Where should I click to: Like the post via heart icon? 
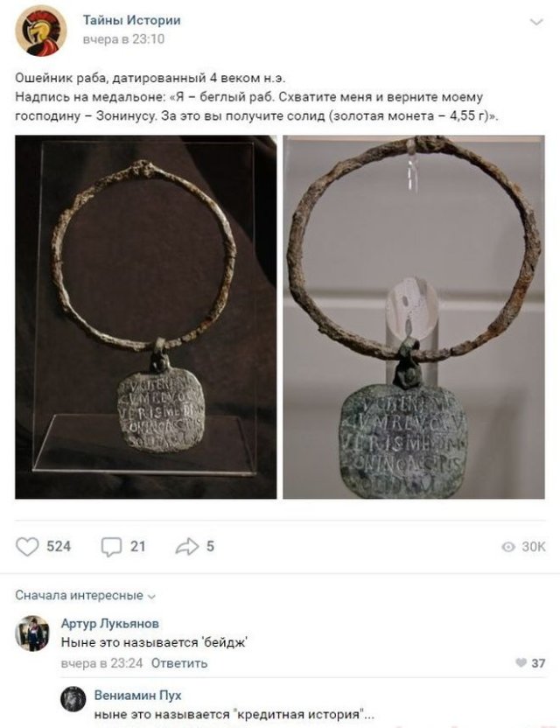27,547
